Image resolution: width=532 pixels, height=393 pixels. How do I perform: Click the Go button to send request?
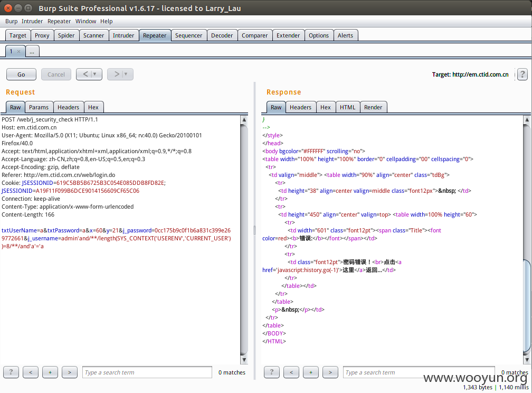click(21, 74)
